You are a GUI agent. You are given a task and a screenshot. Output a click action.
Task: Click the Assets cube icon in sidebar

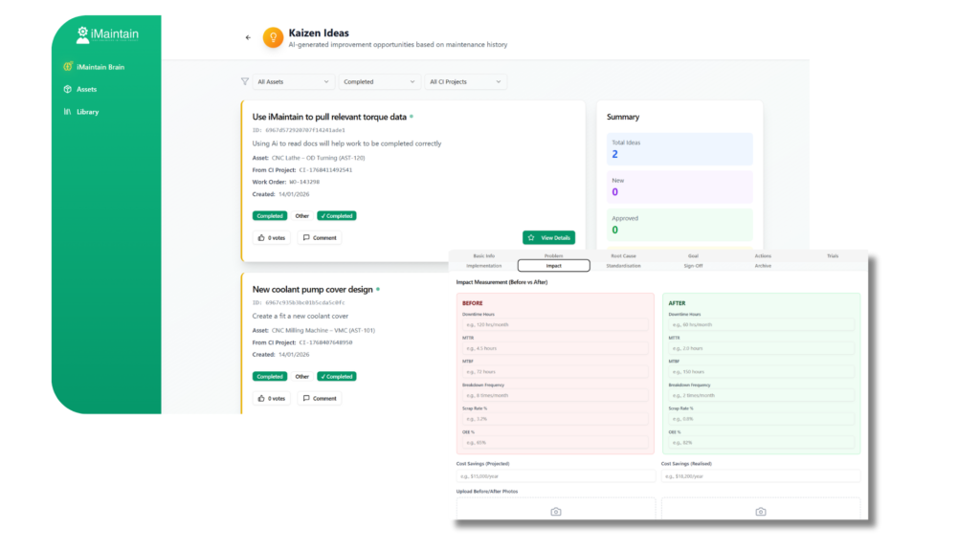coord(67,89)
